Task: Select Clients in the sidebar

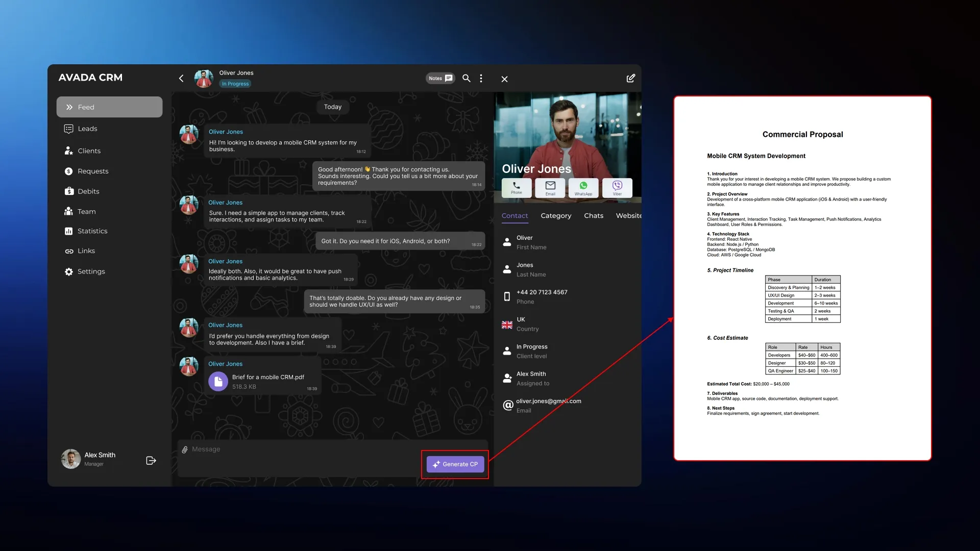Action: (x=89, y=151)
